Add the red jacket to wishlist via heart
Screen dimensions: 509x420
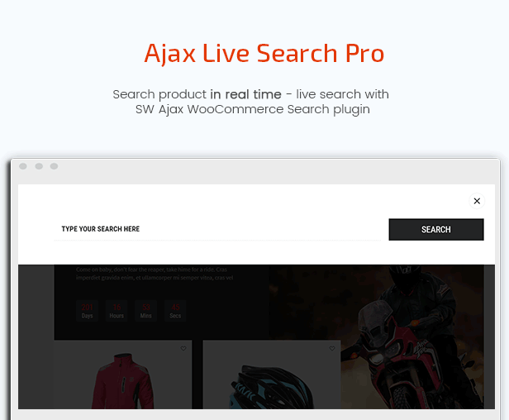point(183,348)
